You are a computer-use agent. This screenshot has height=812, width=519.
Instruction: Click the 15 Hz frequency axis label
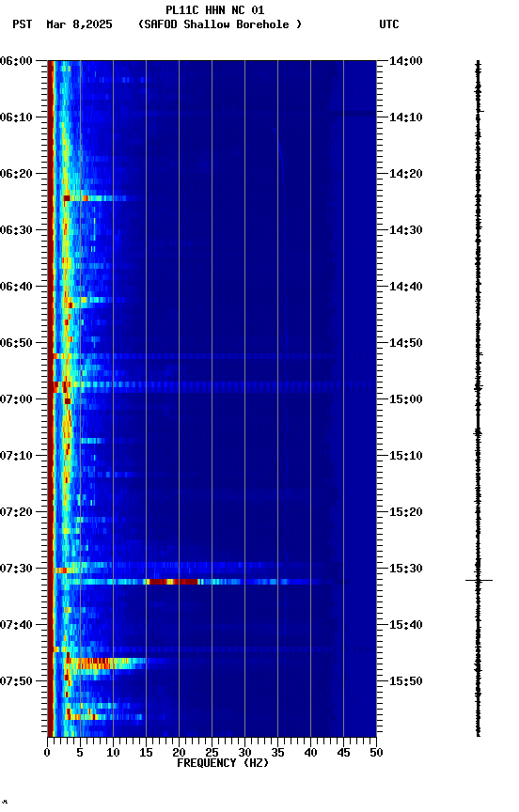[146, 753]
